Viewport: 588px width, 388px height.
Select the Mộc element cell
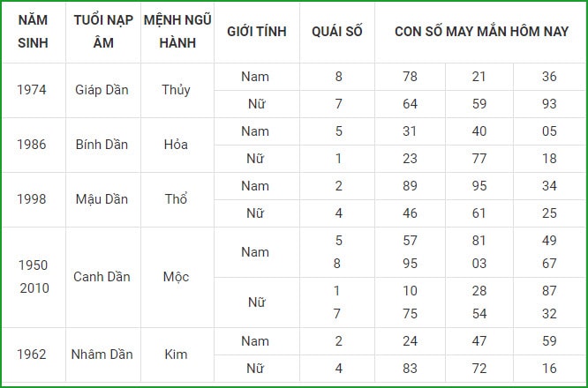177,277
